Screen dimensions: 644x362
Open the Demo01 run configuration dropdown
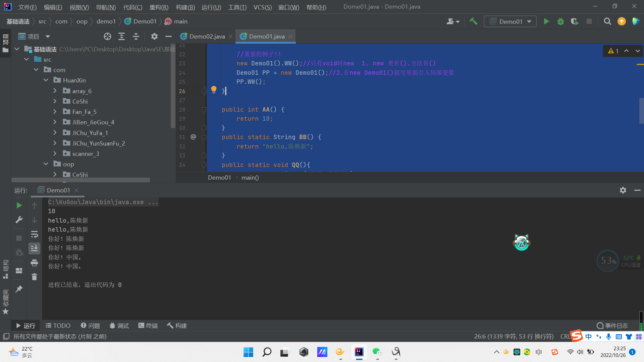[510, 21]
